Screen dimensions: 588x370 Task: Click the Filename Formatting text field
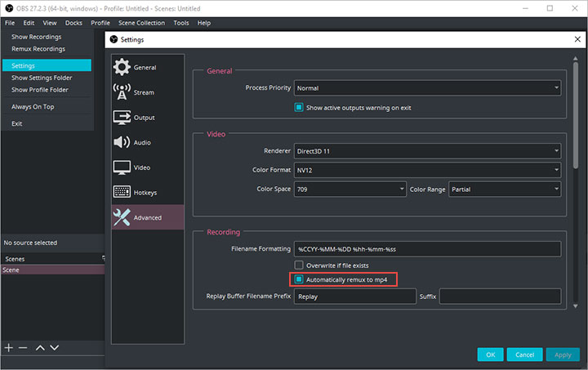[427, 249]
